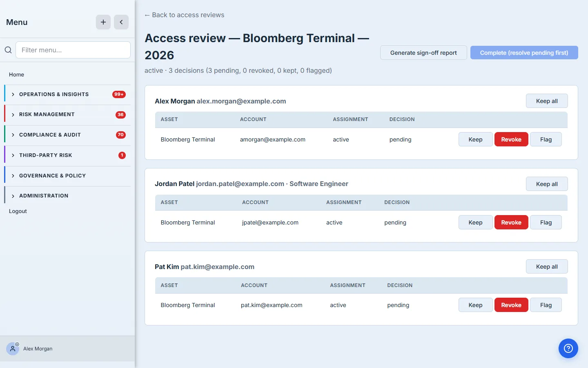Screen dimensions: 588x368
Task: Open the help question mark button
Action: (568, 348)
